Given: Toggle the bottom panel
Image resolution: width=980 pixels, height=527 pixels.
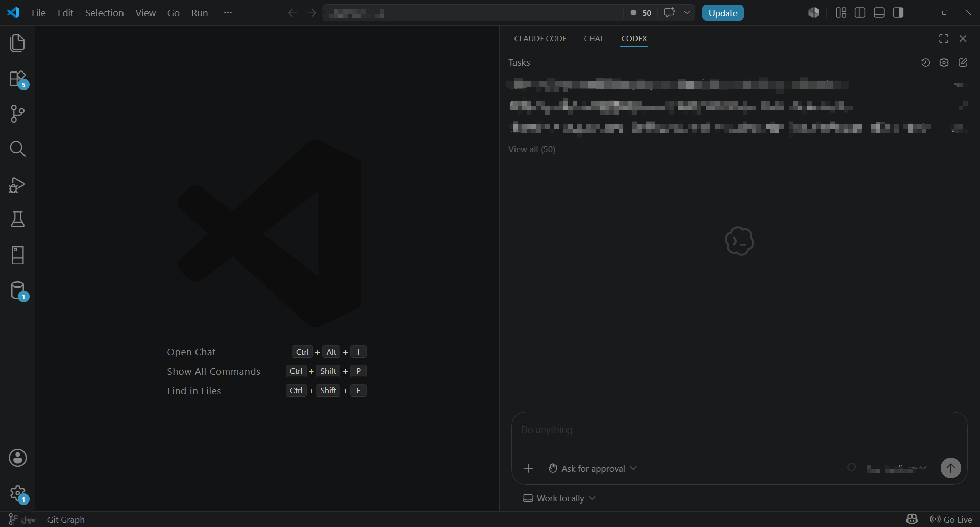Looking at the screenshot, I should click(x=879, y=13).
